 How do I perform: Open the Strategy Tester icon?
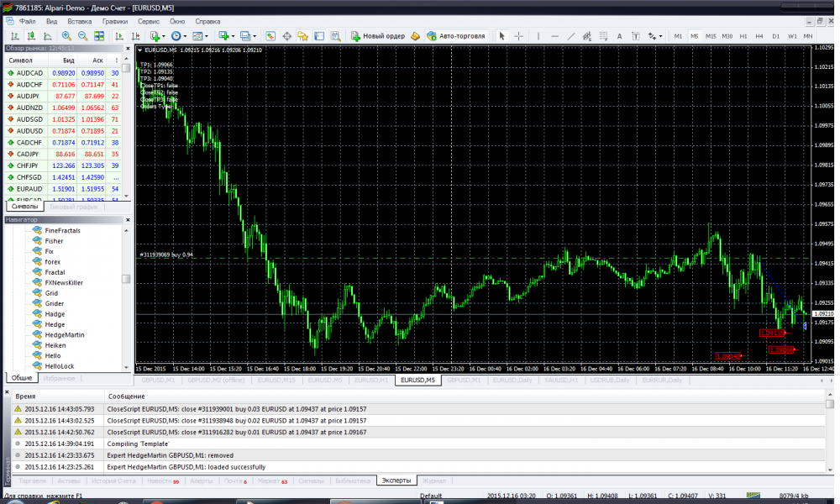click(335, 36)
